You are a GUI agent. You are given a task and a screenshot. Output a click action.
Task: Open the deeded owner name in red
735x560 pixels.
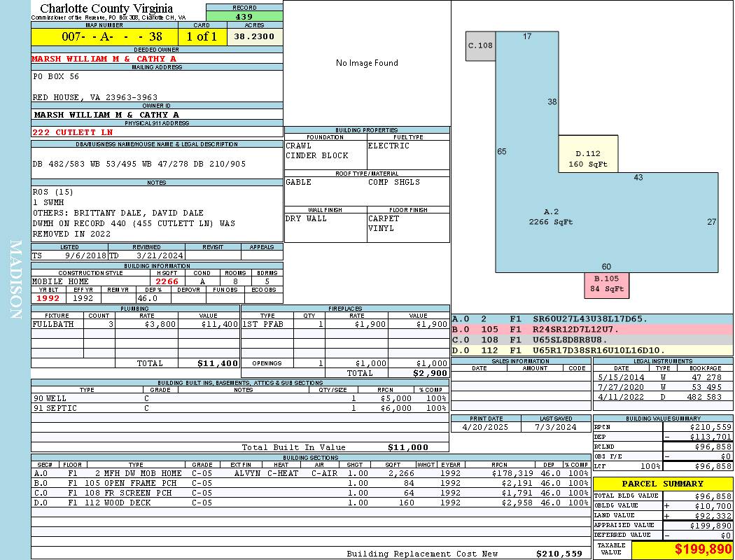coord(104,59)
